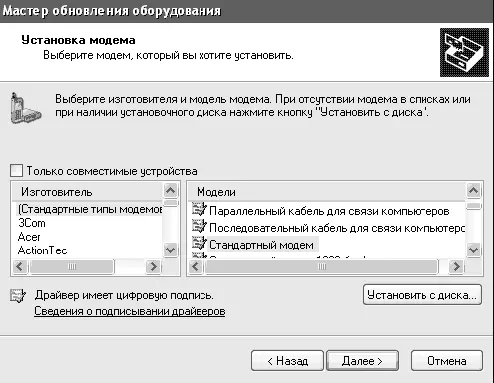The width and height of the screenshot is (494, 383).
Task: Click the 'Модели' column header
Action: (327, 192)
